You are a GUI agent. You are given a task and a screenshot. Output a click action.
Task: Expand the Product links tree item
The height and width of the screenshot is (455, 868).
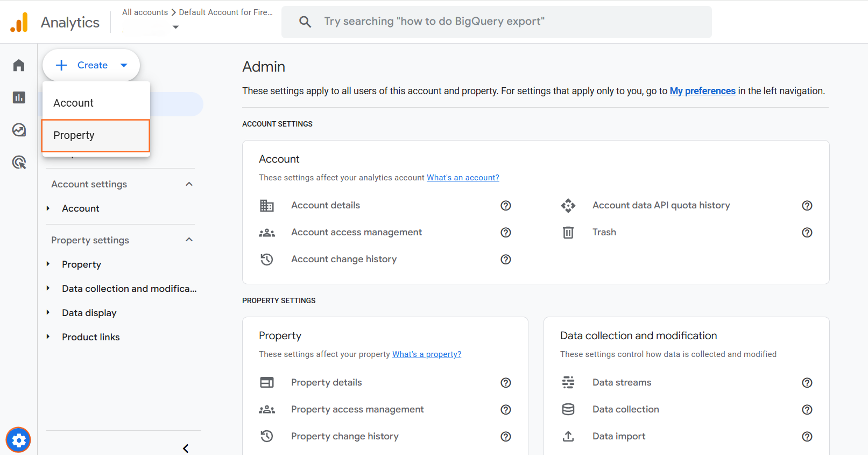point(48,337)
